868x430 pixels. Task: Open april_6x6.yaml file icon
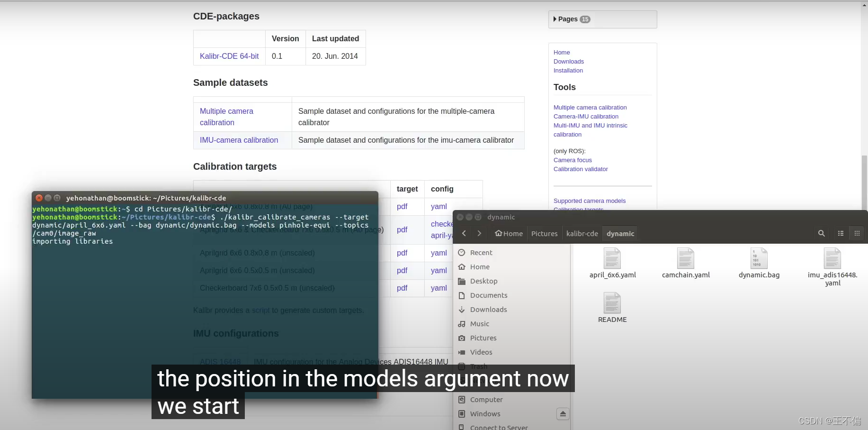(612, 258)
